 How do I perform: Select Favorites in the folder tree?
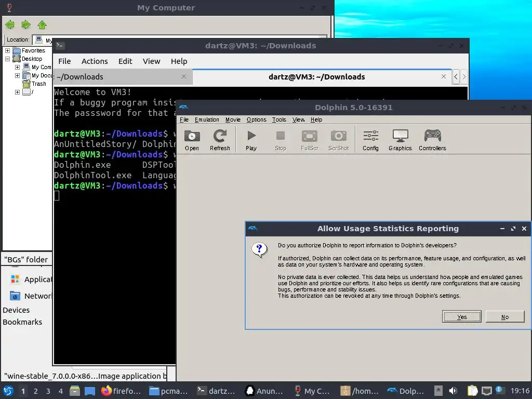pyautogui.click(x=33, y=50)
